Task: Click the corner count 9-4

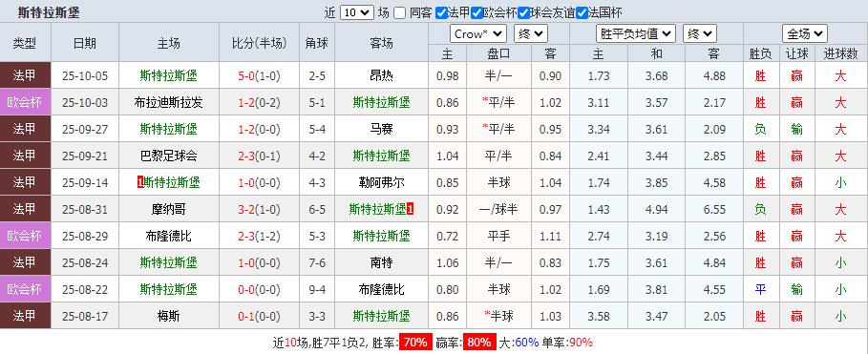Action: [x=317, y=289]
